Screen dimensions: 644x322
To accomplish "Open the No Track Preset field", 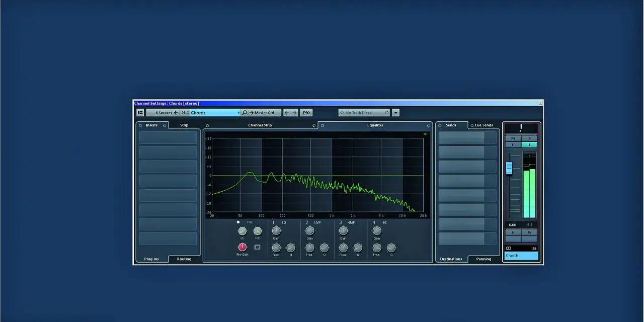I will 364,113.
